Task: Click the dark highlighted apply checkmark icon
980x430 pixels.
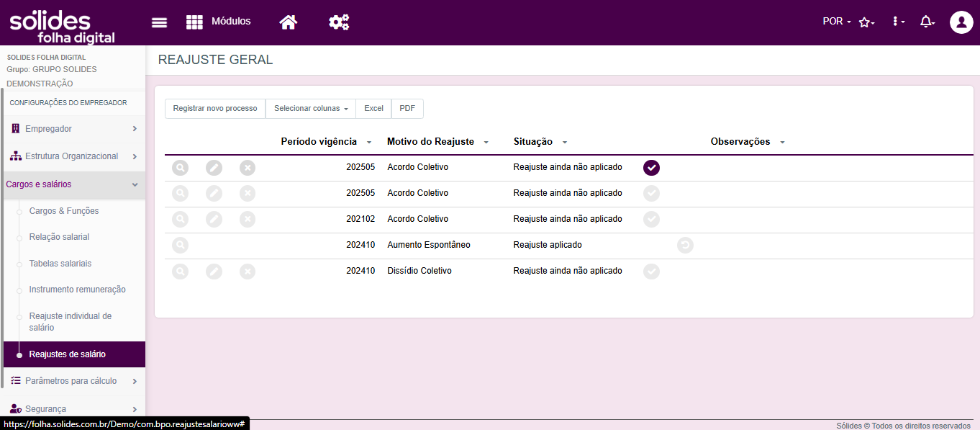Action: coord(651,168)
